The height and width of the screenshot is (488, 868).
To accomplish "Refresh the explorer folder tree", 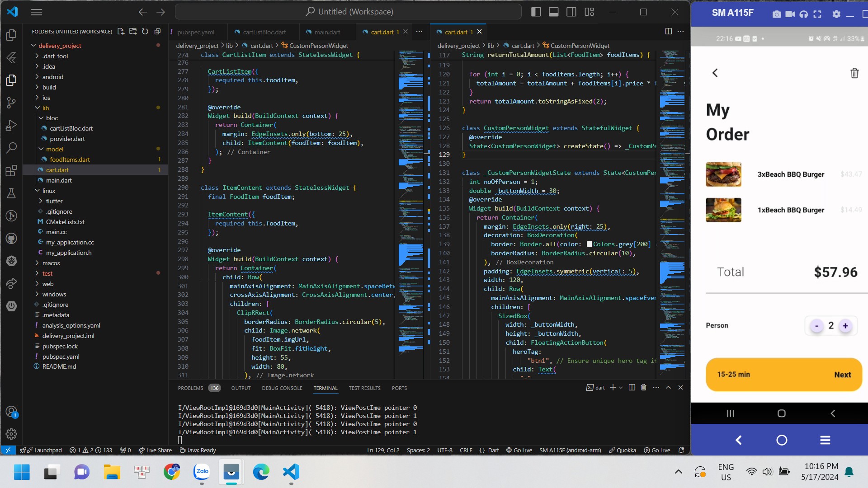I will [x=145, y=32].
